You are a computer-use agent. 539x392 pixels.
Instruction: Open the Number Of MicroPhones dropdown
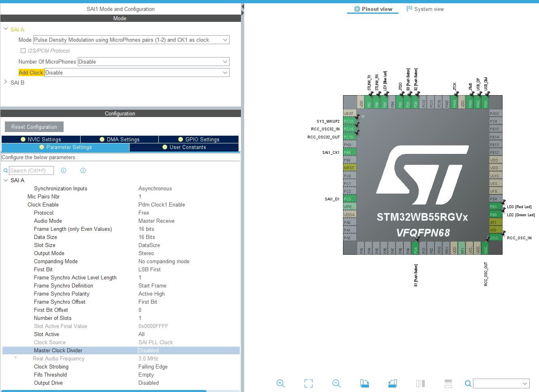pyautogui.click(x=153, y=62)
